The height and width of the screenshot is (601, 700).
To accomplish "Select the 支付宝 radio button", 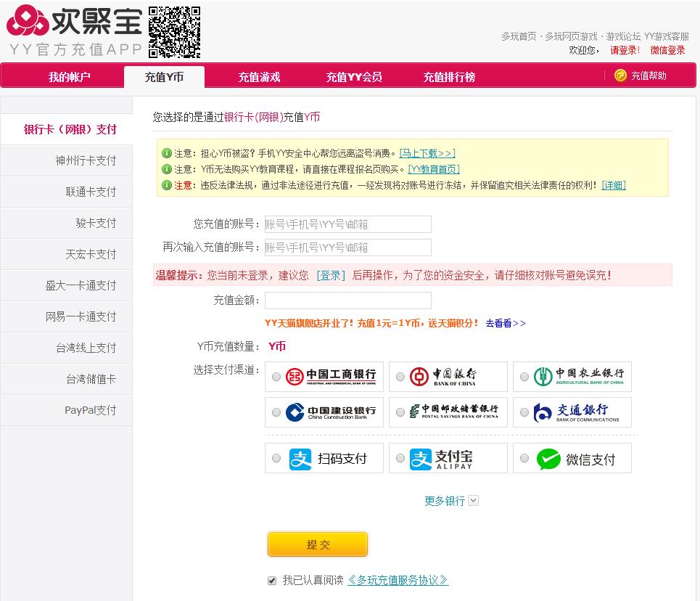I will (x=400, y=458).
